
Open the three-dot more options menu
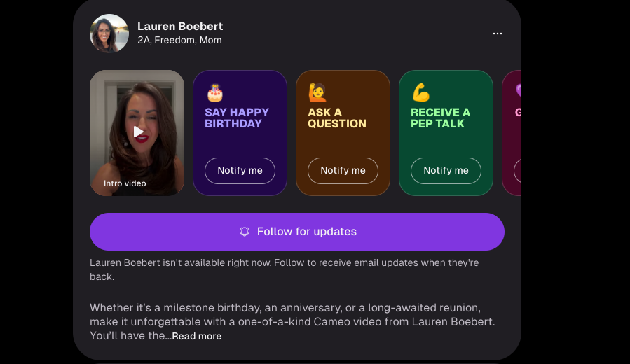coord(497,34)
